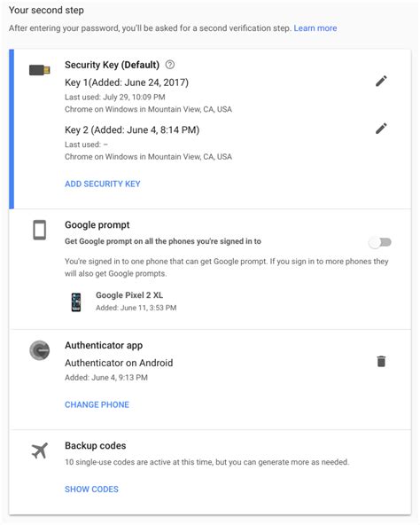
Task: Delete Authenticator app with trash icon
Action: click(381, 361)
